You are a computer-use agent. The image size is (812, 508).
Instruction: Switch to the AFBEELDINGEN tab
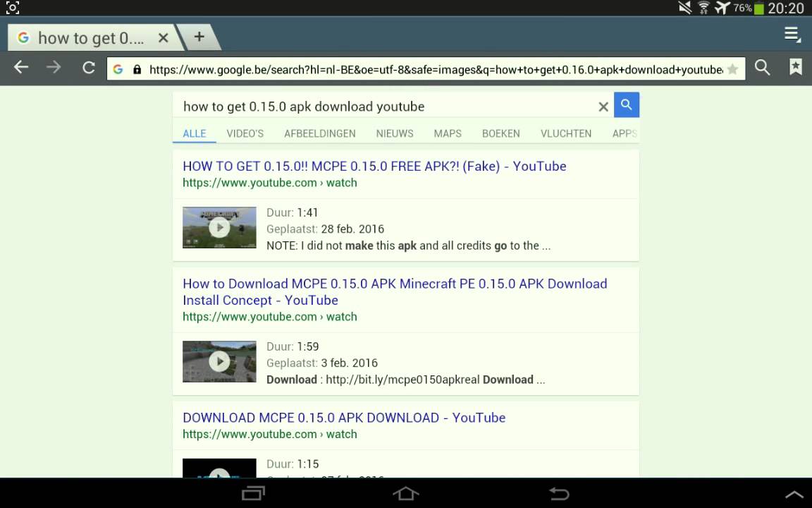[x=319, y=134]
